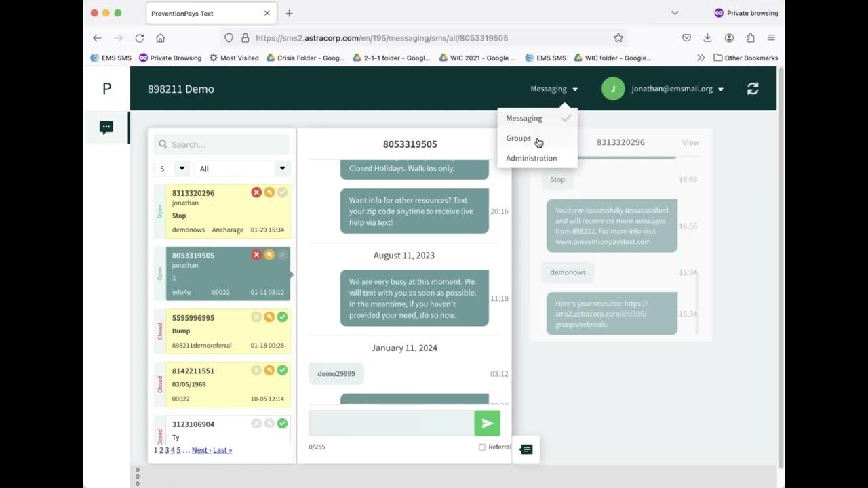Click the red close icon on conversation 8053319505
868x488 pixels.
tap(256, 255)
